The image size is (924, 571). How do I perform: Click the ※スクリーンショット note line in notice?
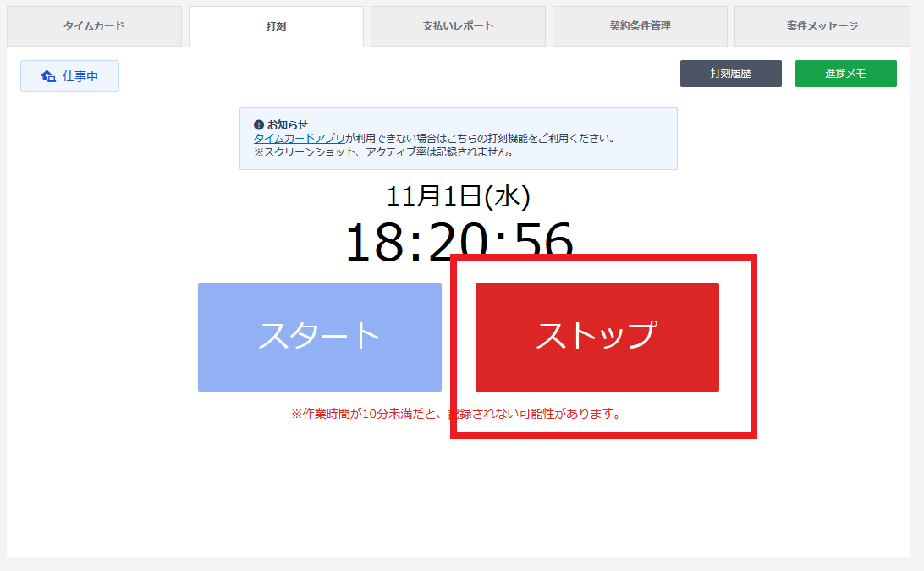(383, 152)
